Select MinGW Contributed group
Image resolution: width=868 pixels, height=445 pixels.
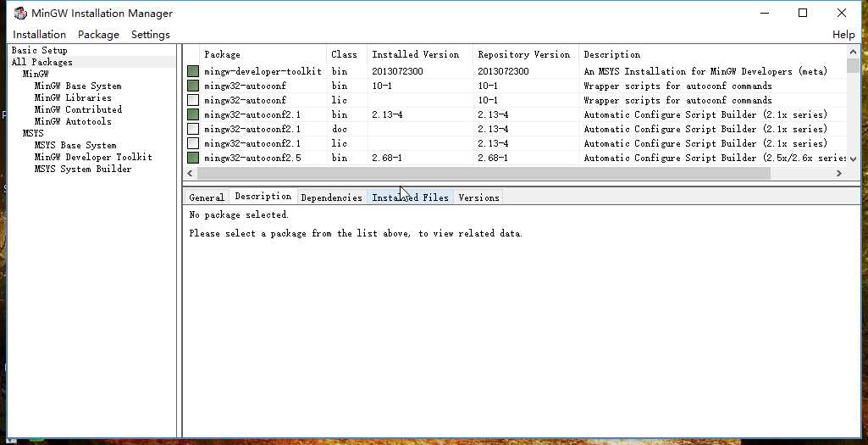[78, 109]
